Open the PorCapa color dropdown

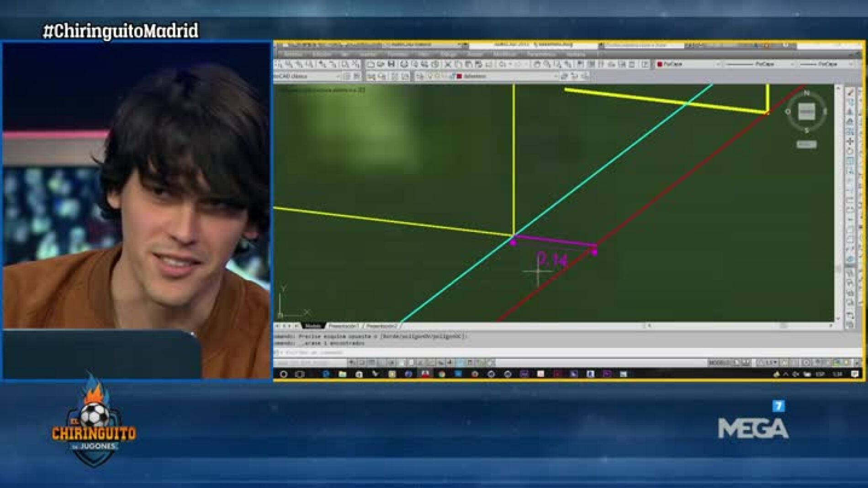click(x=688, y=64)
